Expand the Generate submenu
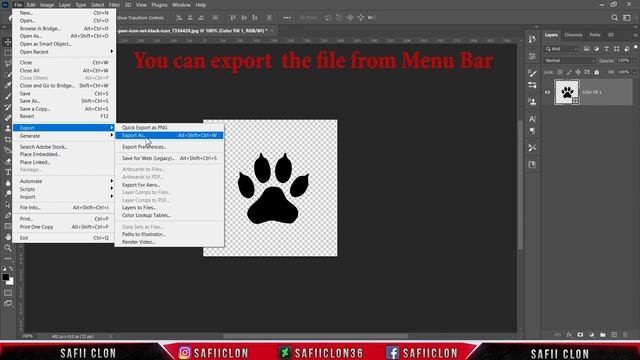 pyautogui.click(x=64, y=136)
